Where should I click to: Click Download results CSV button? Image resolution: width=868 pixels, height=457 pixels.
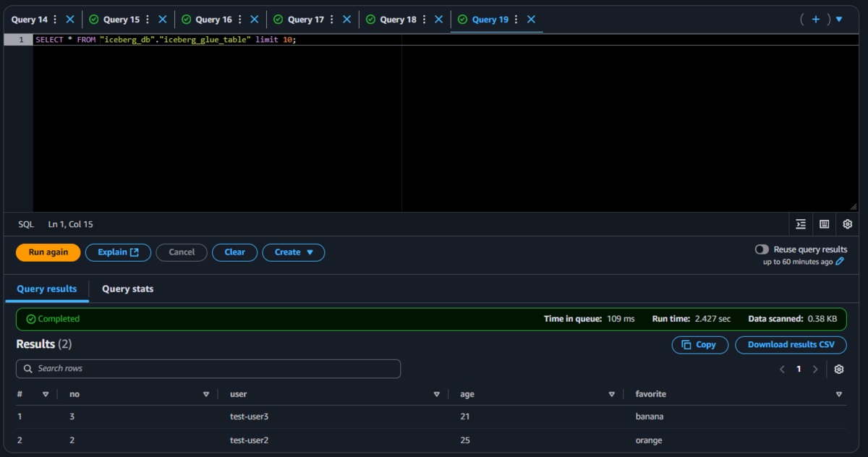point(791,345)
